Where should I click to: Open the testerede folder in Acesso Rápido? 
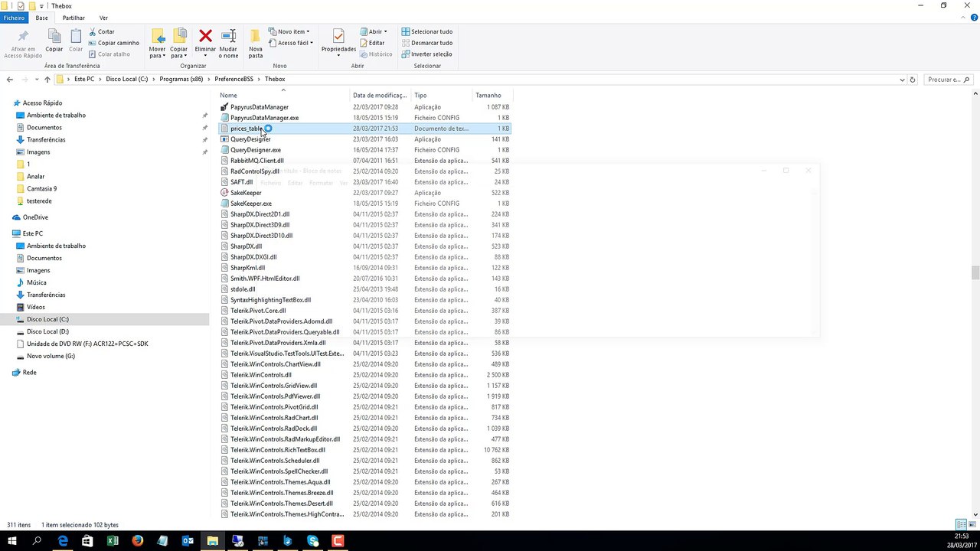[38, 201]
